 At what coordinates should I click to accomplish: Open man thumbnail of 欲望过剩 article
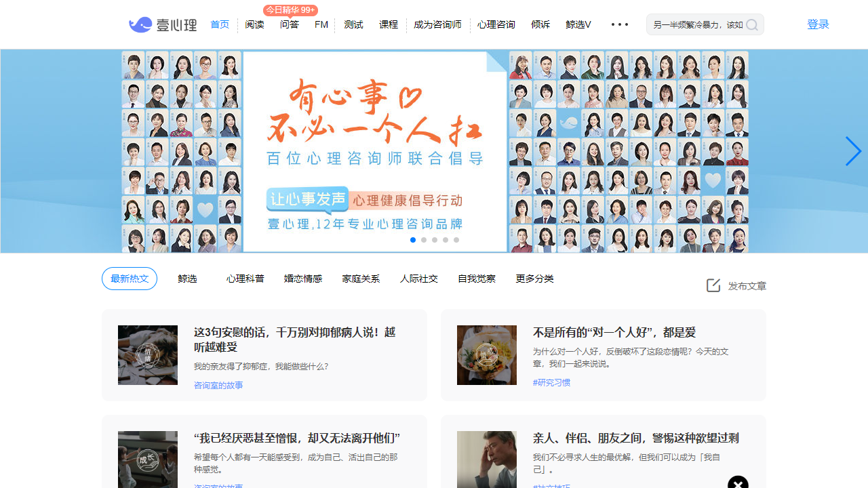coord(487,460)
